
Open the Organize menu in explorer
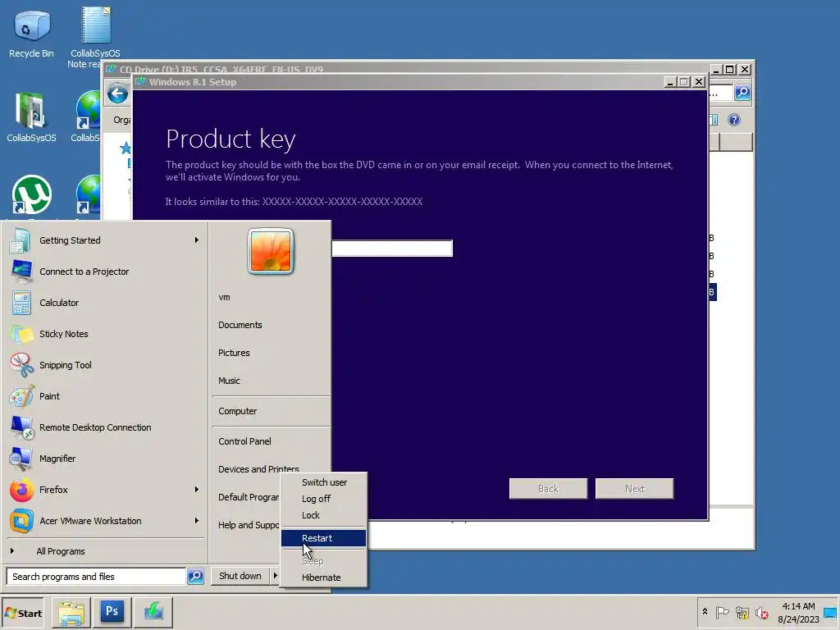(x=122, y=120)
